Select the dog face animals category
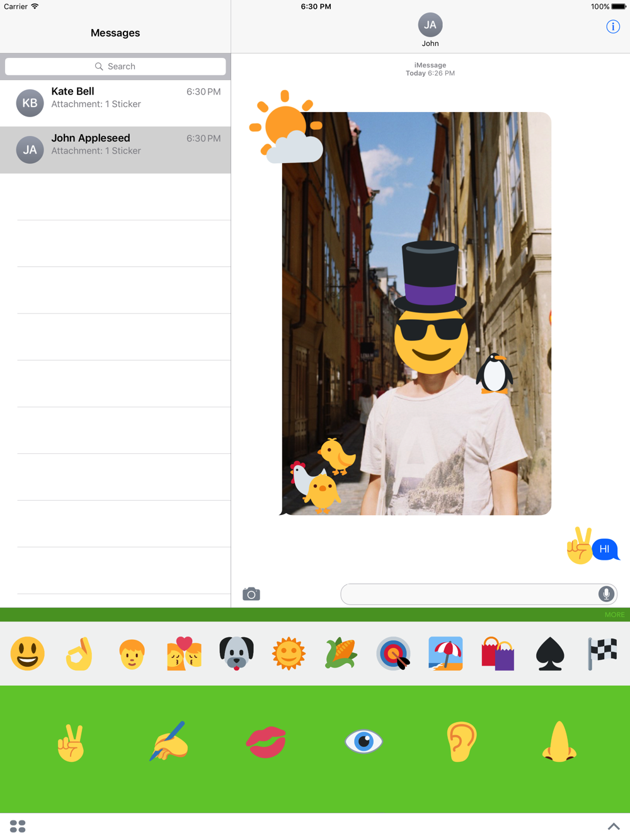This screenshot has width=630, height=840. 236,653
